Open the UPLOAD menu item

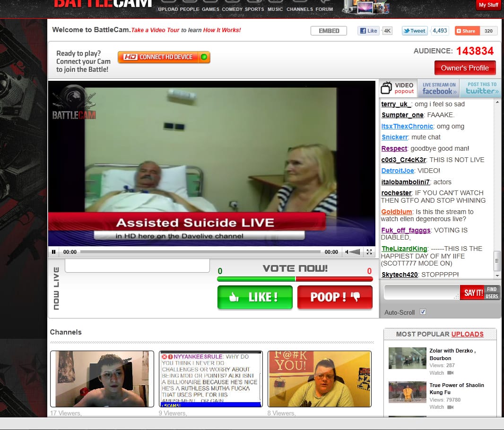(168, 9)
